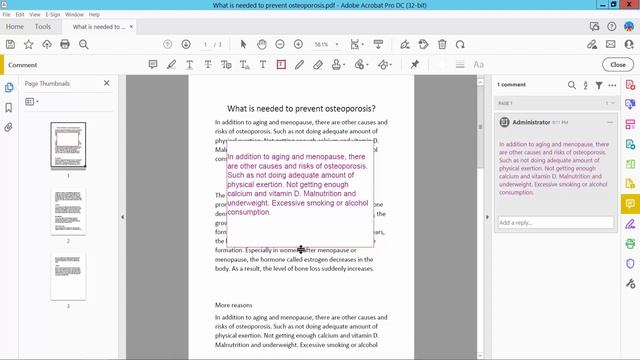Select the Add text box tool
The image size is (640, 360).
pos(281,64)
